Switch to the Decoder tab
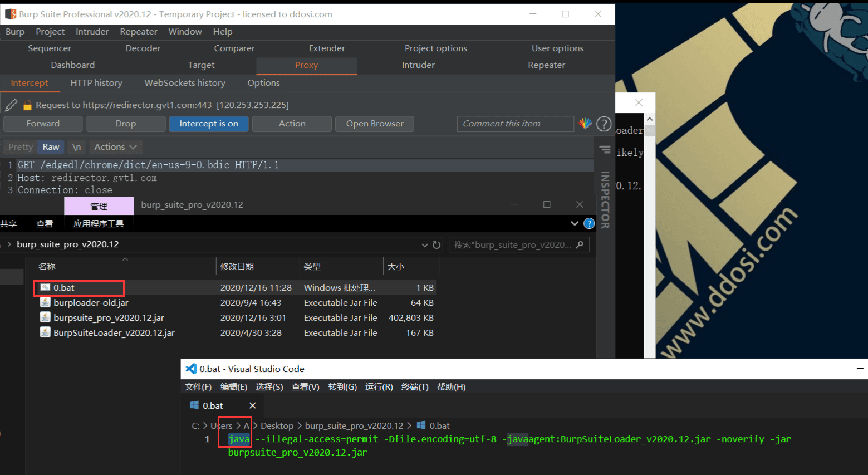 143,48
